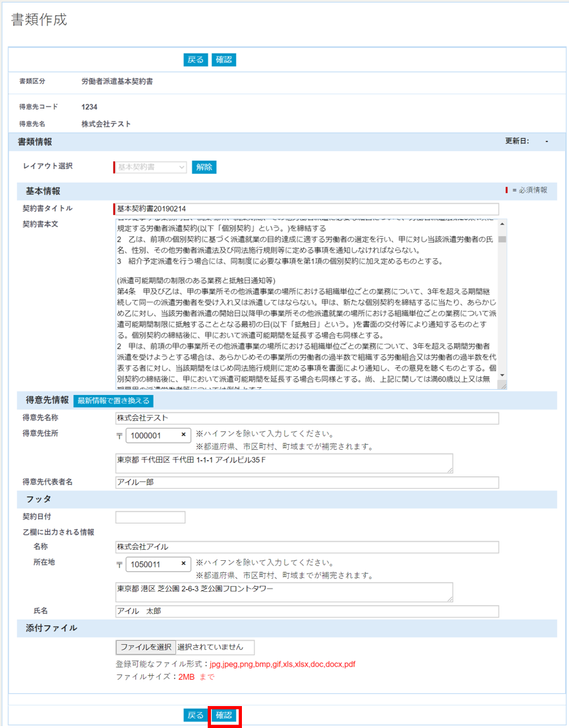Open the レイアウト選択 dropdown
Image resolution: width=569 pixels, height=728 pixels.
(x=150, y=167)
